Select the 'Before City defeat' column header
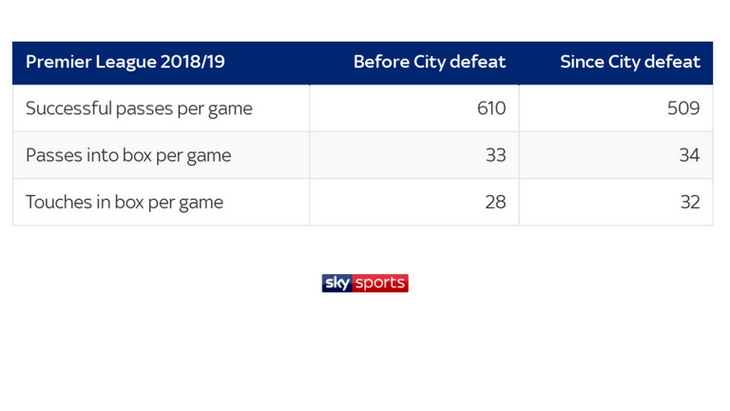Image resolution: width=730 pixels, height=411 pixels. point(429,62)
